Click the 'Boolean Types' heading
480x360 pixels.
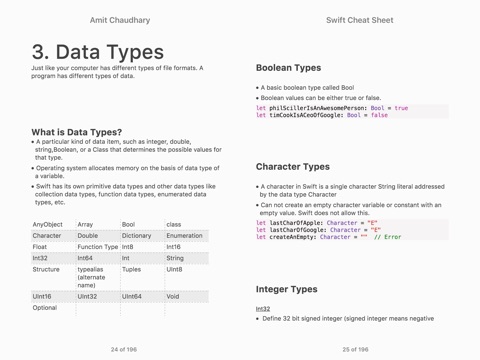click(x=288, y=68)
